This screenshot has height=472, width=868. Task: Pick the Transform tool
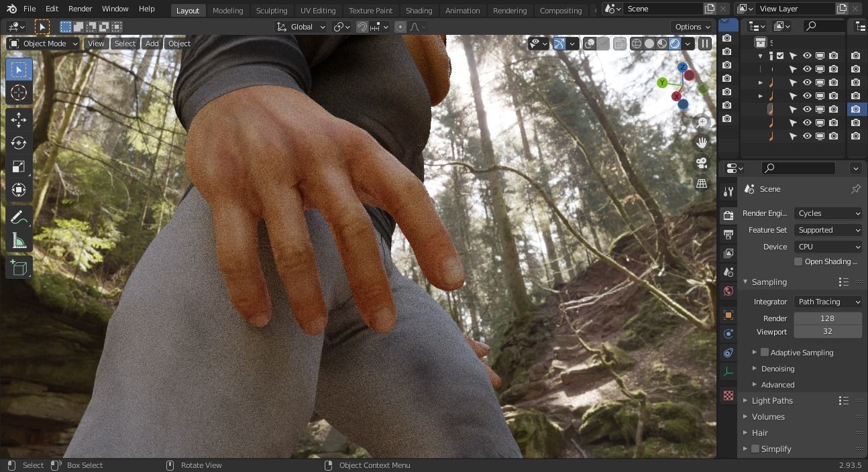click(x=19, y=190)
